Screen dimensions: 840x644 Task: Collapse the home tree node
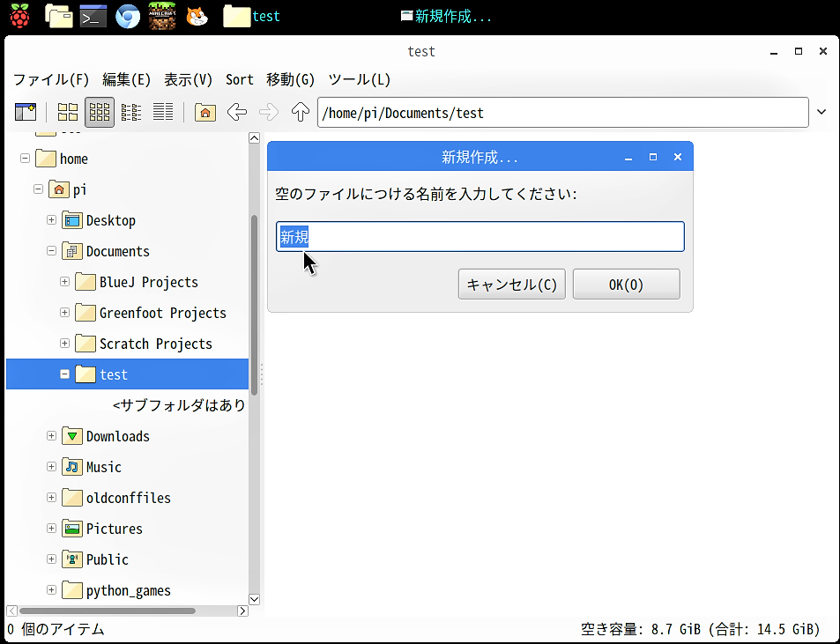coord(25,159)
